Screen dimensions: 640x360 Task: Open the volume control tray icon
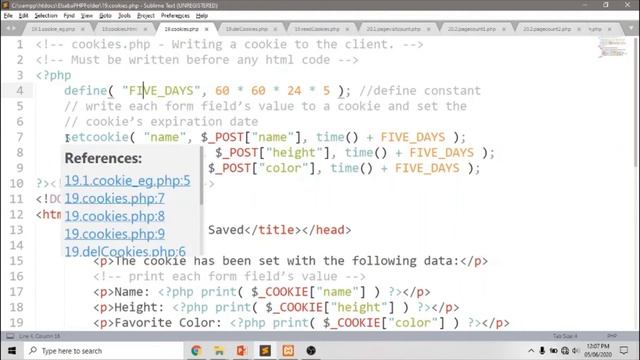pos(576,351)
